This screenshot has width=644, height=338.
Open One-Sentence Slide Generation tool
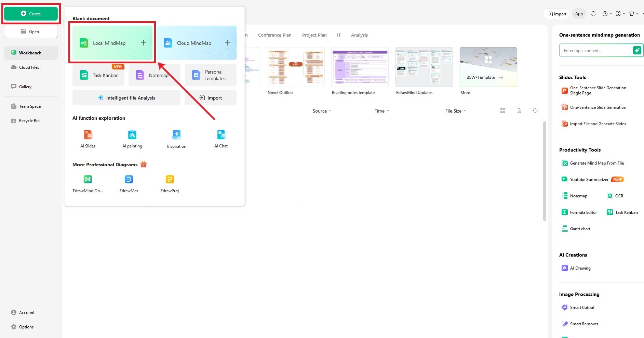tap(594, 107)
